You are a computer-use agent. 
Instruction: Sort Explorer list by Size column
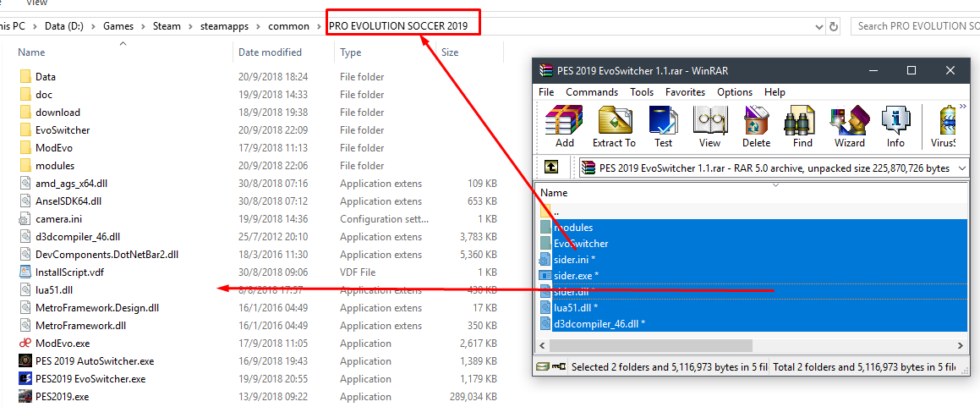coord(450,52)
